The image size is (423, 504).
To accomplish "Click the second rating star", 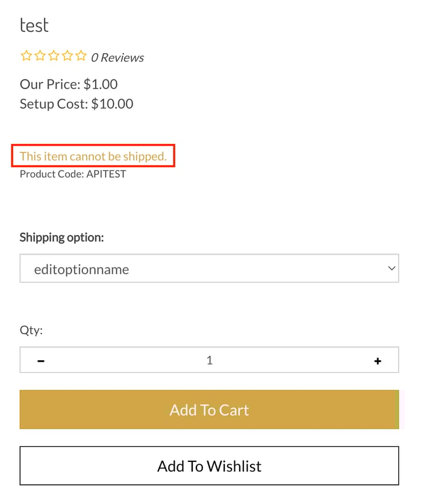I will [40, 57].
